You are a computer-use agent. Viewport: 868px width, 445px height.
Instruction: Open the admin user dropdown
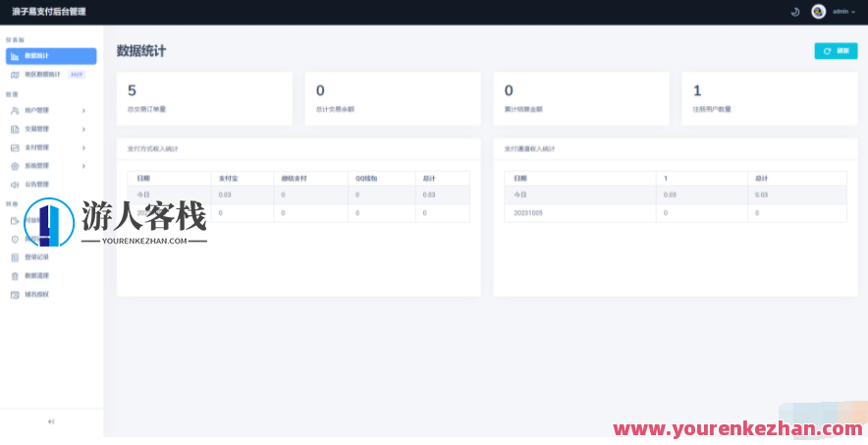842,12
